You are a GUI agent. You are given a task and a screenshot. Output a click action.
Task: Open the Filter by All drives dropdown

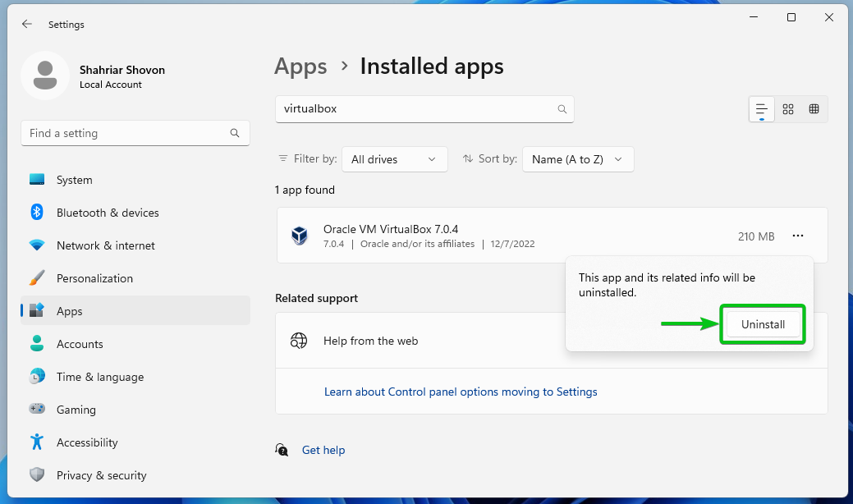(x=394, y=159)
